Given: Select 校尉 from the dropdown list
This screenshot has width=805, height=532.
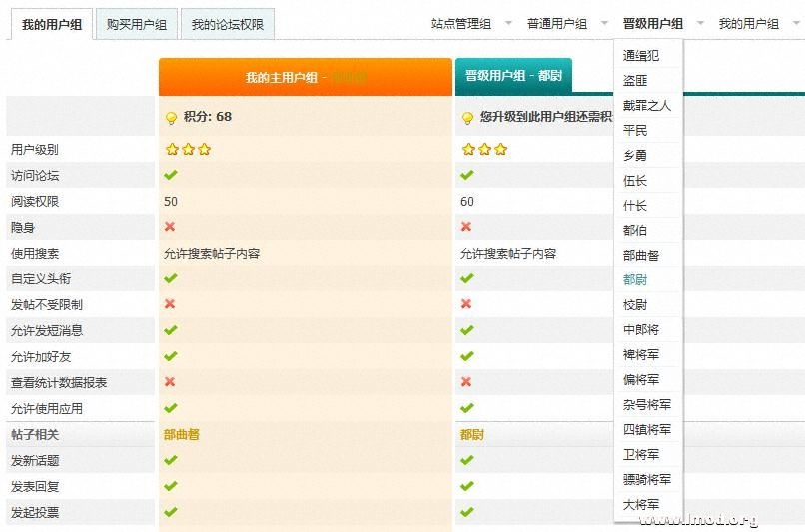Looking at the screenshot, I should tap(635, 305).
